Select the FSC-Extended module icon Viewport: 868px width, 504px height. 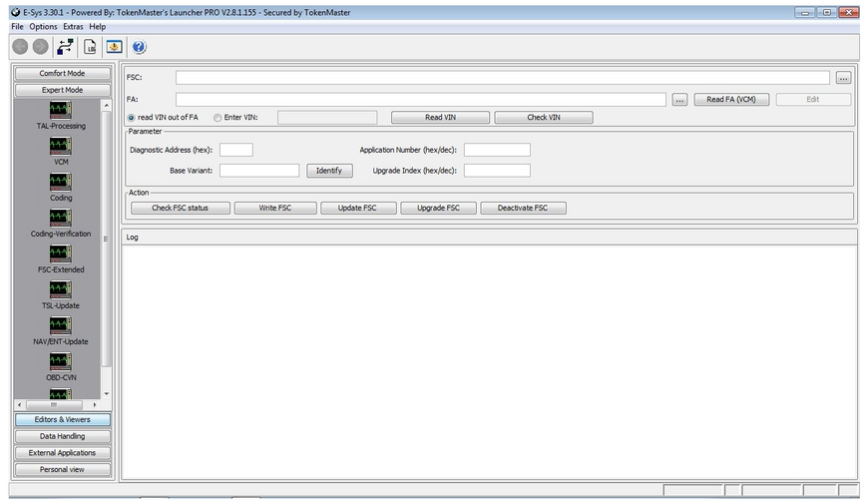click(60, 253)
